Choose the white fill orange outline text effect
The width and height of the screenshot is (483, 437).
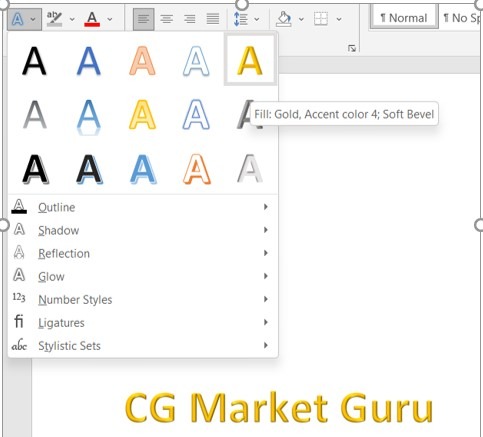[x=197, y=169]
